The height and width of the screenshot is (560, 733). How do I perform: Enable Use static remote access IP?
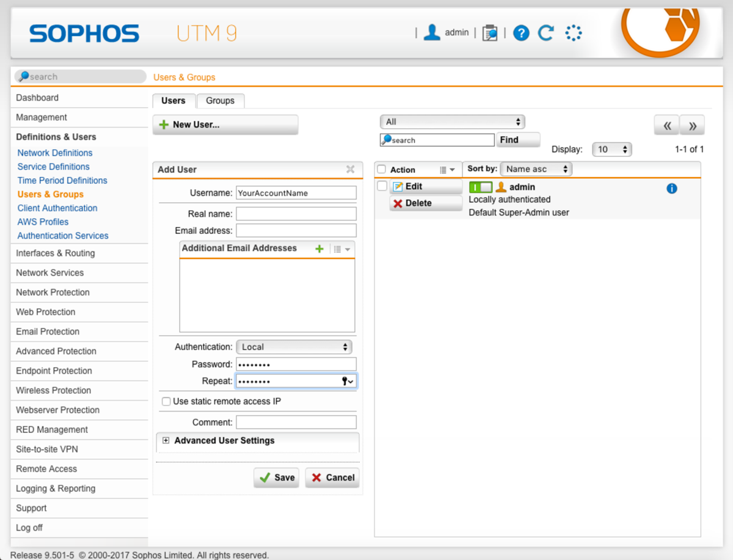point(166,402)
